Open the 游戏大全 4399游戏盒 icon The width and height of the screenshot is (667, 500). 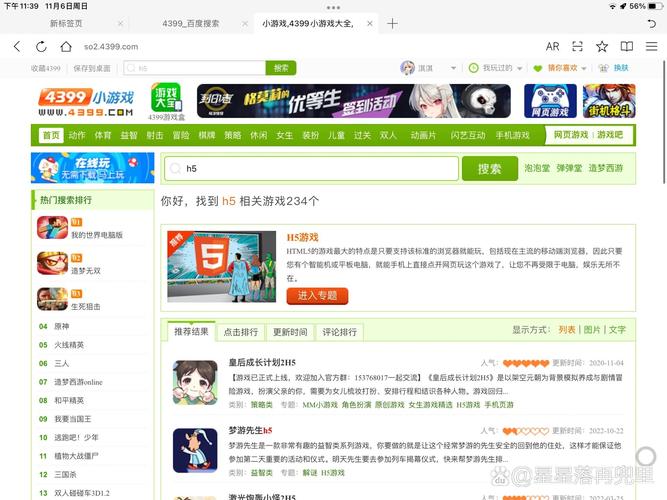pos(166,101)
